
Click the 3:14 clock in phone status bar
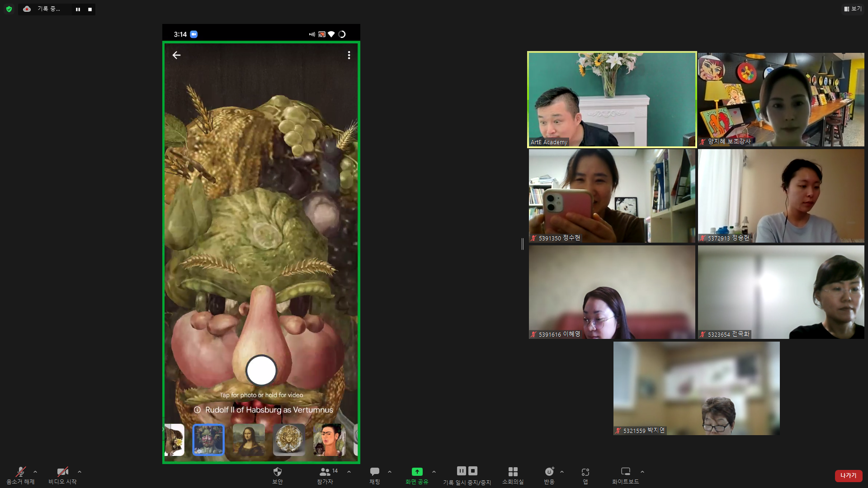click(180, 34)
